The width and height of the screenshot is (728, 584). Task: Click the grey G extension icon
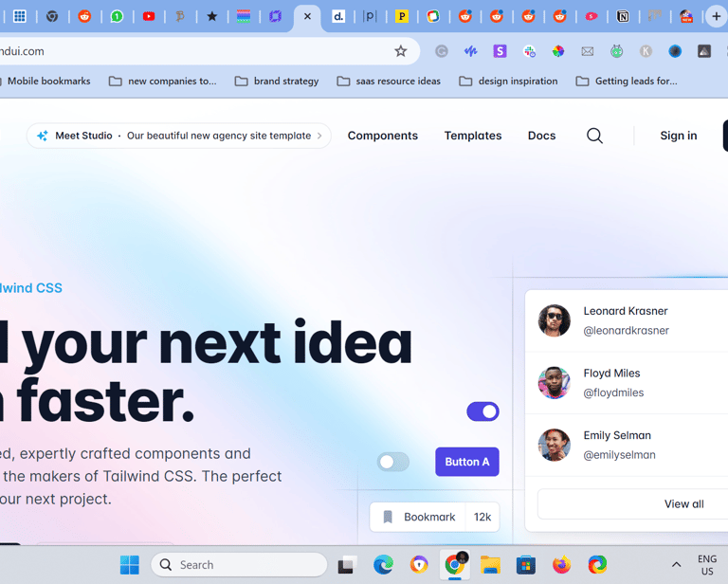click(x=442, y=51)
